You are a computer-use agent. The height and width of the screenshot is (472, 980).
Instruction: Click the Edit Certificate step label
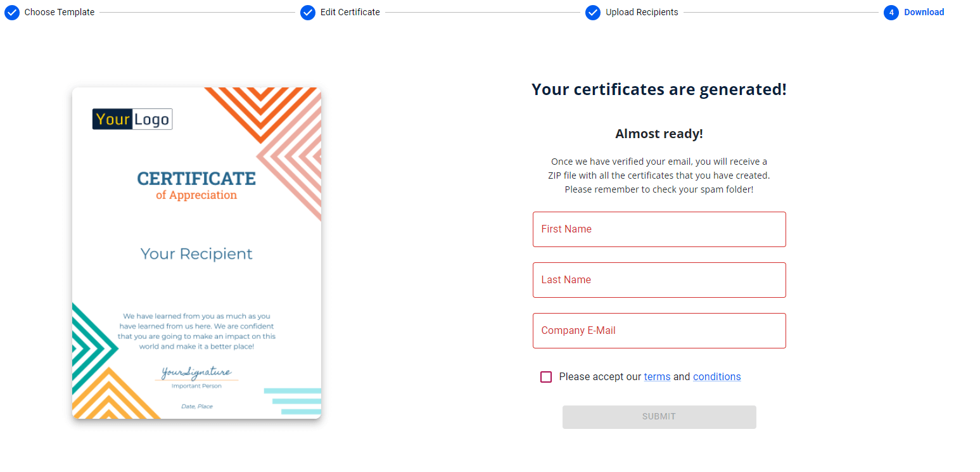[350, 12]
